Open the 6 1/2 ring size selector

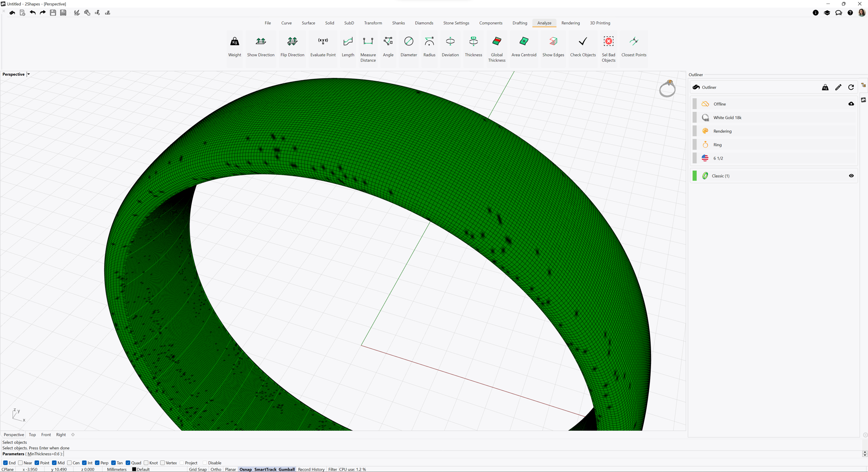tap(718, 158)
